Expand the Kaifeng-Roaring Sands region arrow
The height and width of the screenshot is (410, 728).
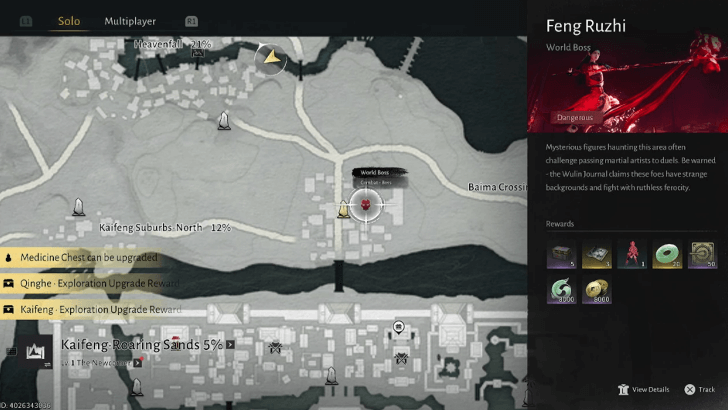click(230, 345)
